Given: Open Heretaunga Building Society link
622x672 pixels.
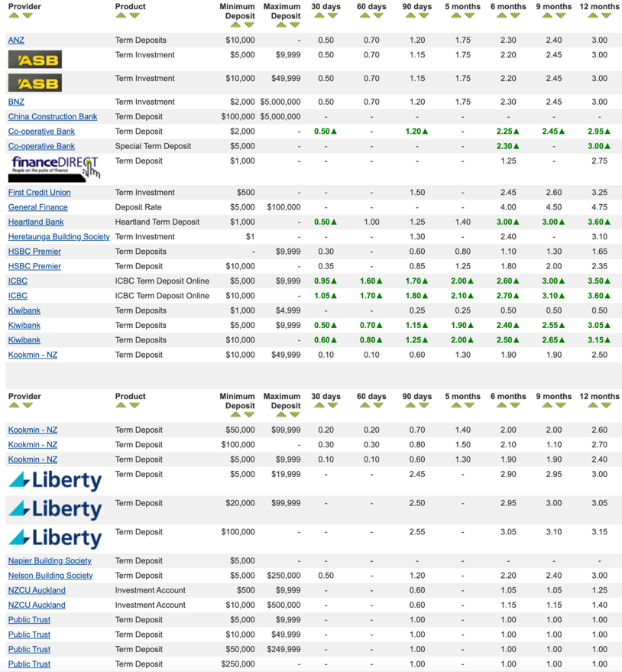Looking at the screenshot, I should pos(59,236).
